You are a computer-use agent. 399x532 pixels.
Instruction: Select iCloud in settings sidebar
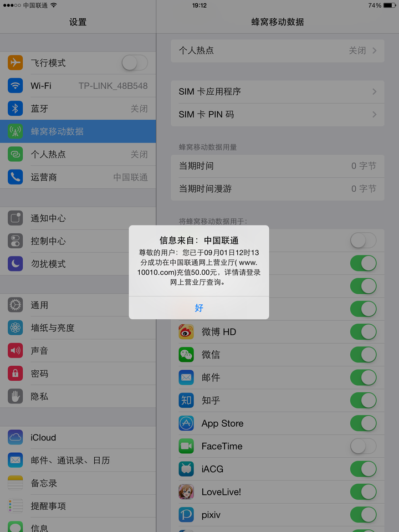coord(78,438)
